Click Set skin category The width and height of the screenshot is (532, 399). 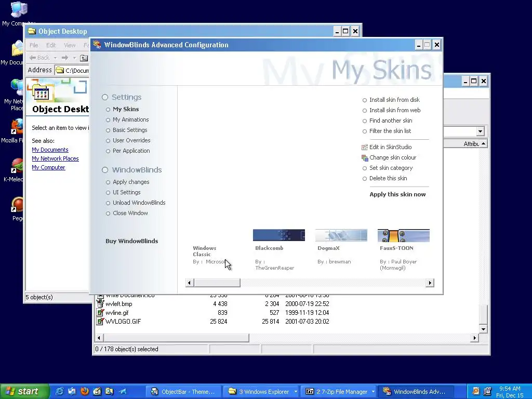point(391,168)
